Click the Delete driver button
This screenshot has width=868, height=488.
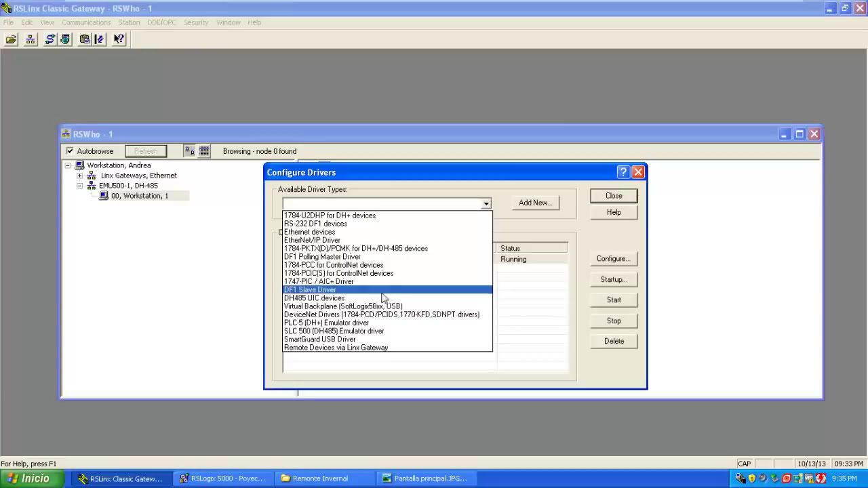614,341
